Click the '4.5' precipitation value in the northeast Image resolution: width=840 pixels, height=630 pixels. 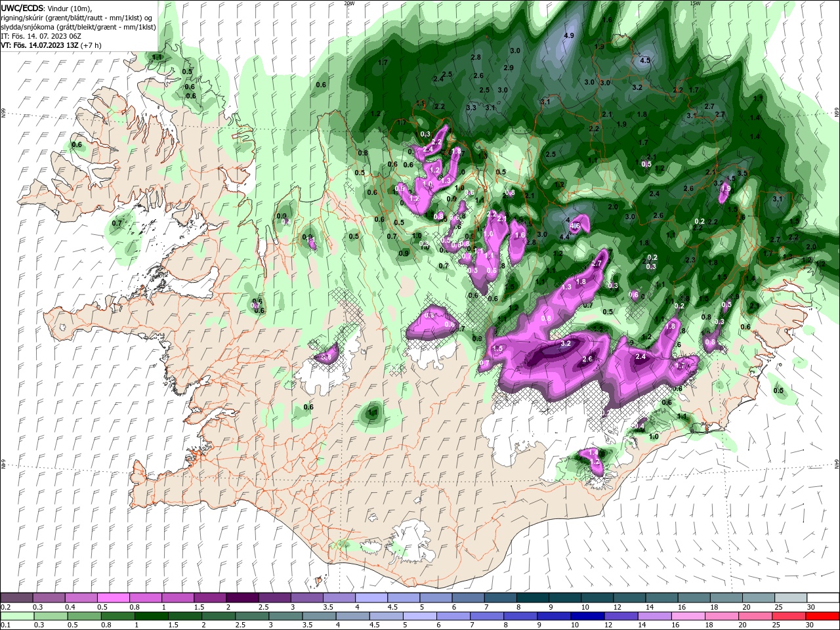coord(645,60)
